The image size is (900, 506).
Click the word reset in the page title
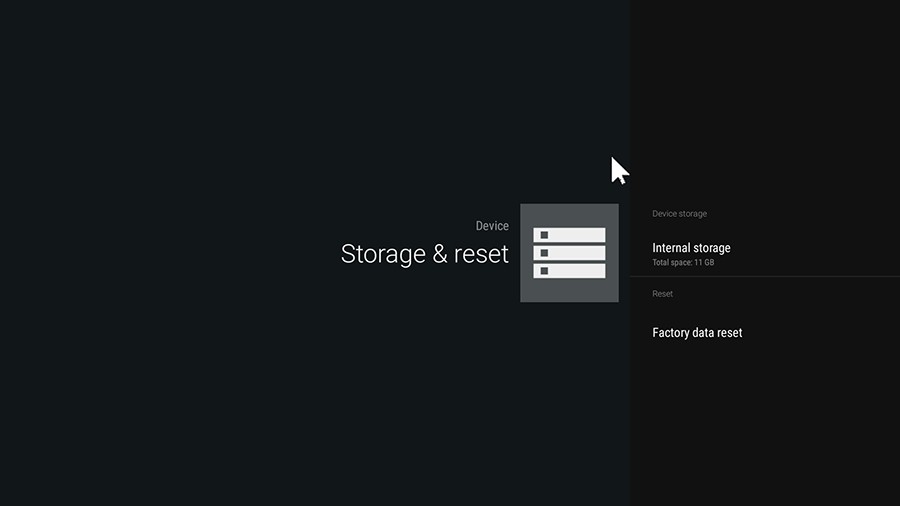pyautogui.click(x=481, y=254)
